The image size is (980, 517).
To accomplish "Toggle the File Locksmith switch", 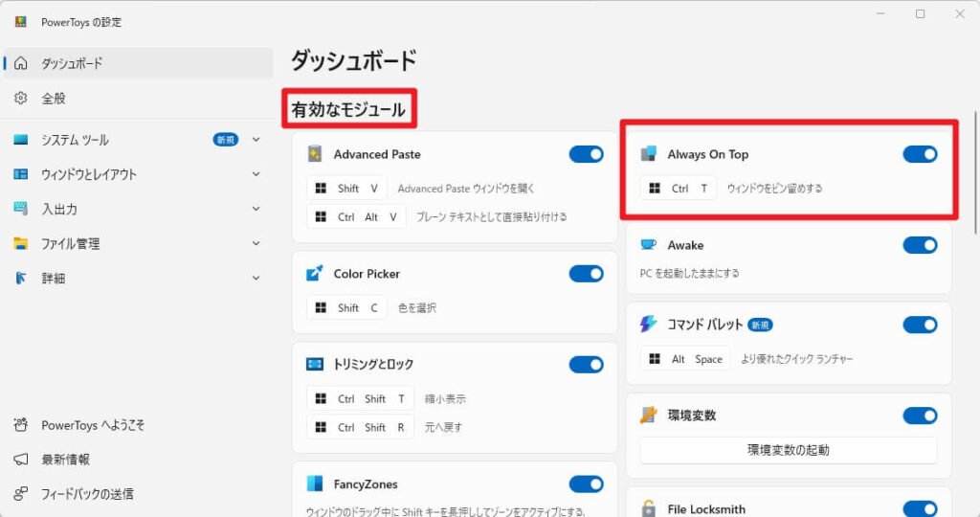I will [920, 509].
